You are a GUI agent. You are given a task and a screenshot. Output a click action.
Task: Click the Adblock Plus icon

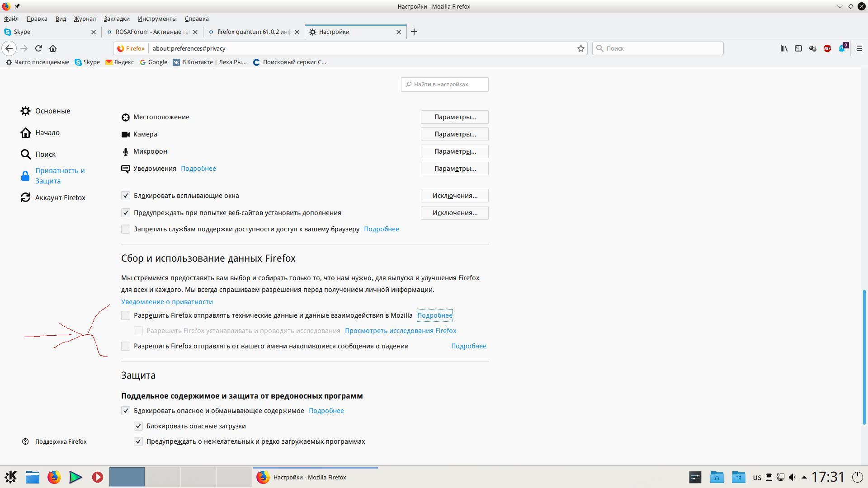827,48
